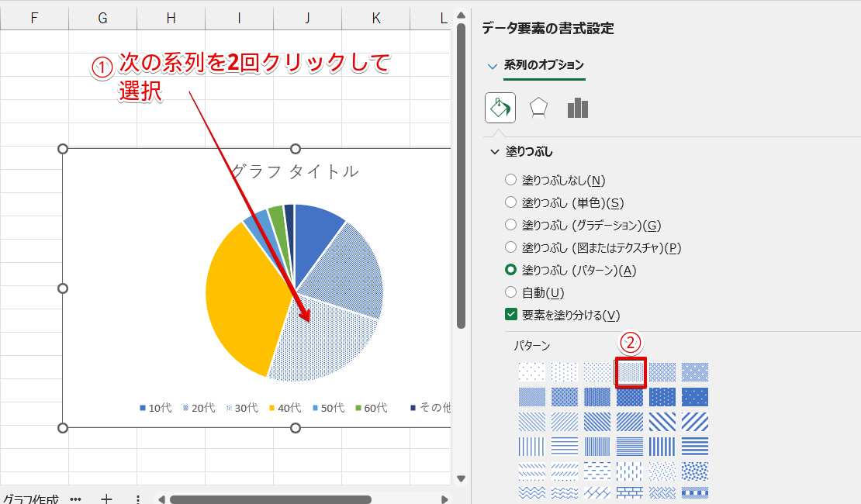Click the 40代 legend entry
The image size is (861, 504).
(x=285, y=408)
